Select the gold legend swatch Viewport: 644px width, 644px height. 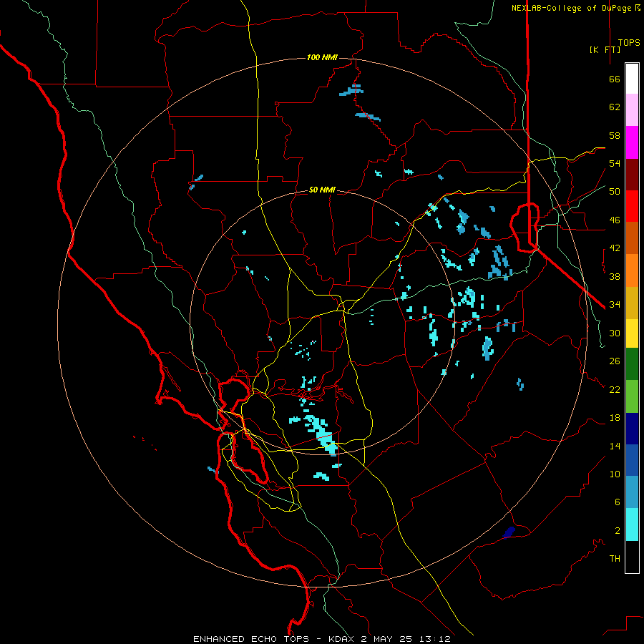[x=632, y=303]
